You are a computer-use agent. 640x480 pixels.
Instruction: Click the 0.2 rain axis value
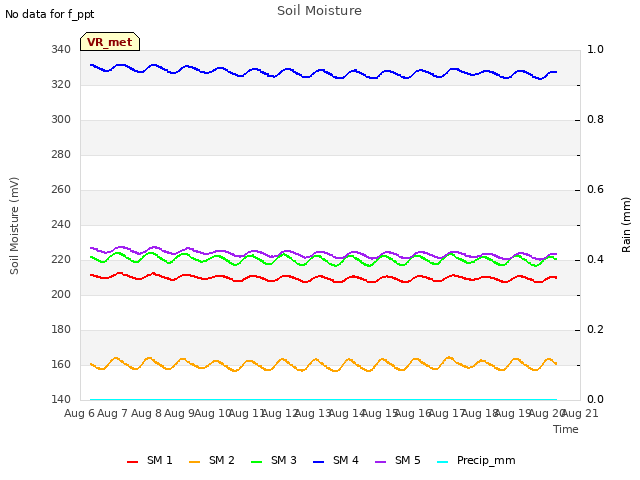coord(595,329)
